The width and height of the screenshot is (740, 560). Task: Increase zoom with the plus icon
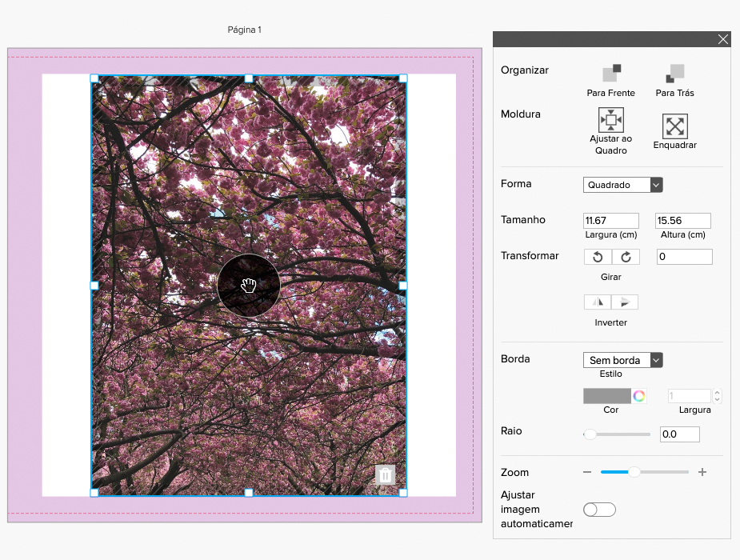point(702,472)
